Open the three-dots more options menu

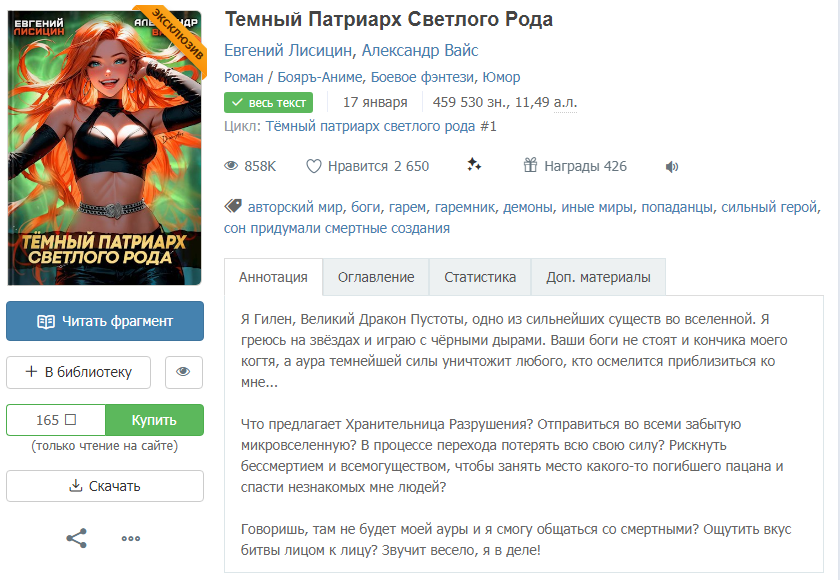click(x=131, y=539)
